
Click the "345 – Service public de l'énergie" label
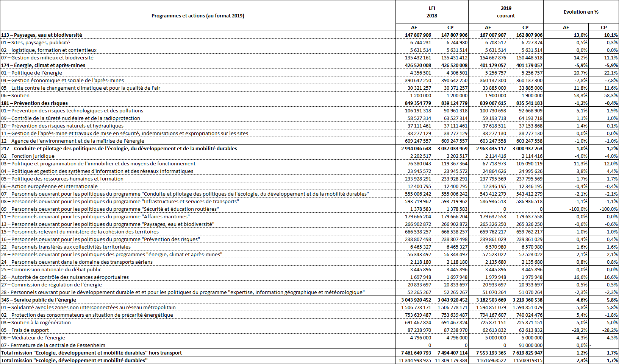click(39, 300)
